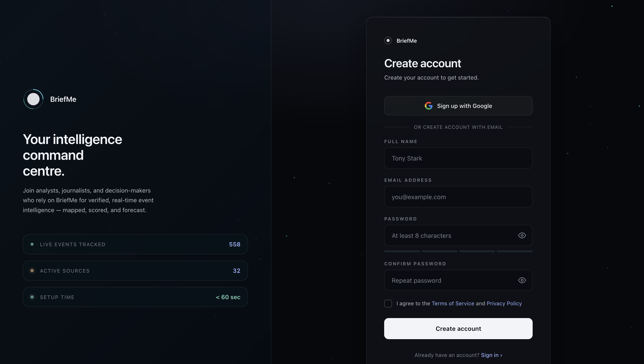Click the "BriefMe" name in the left panel

pos(63,99)
